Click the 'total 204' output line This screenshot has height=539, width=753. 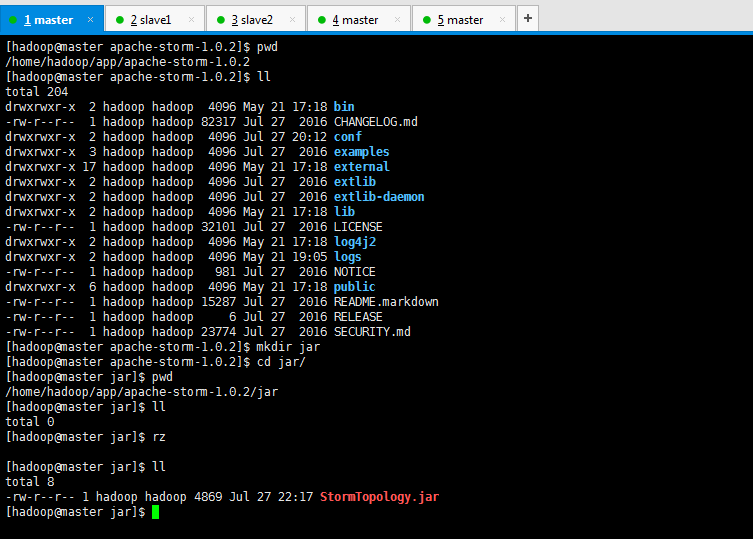[x=36, y=92]
